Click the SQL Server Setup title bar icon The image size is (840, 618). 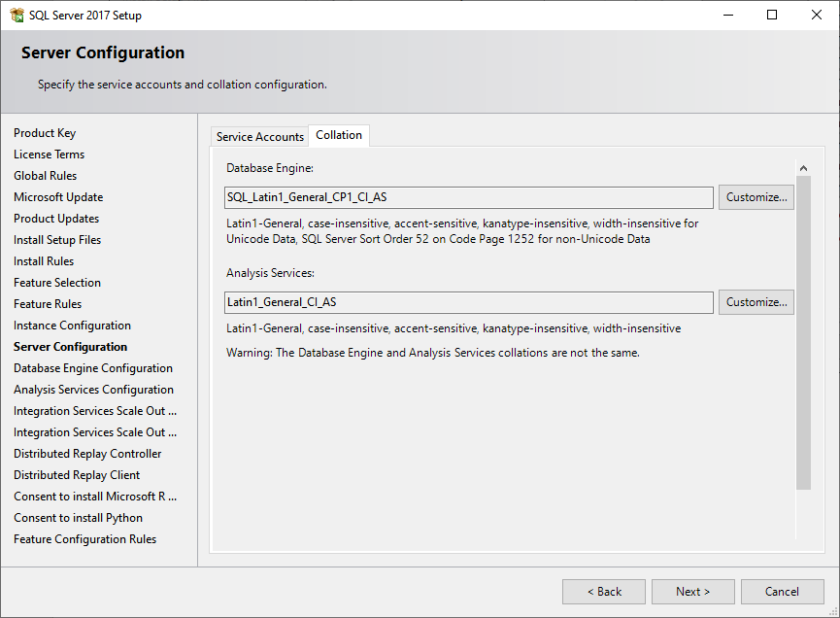[x=17, y=16]
